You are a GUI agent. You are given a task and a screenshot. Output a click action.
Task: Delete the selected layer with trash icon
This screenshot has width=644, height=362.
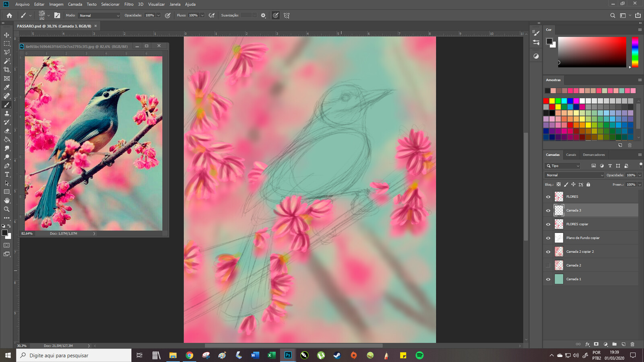(632, 344)
